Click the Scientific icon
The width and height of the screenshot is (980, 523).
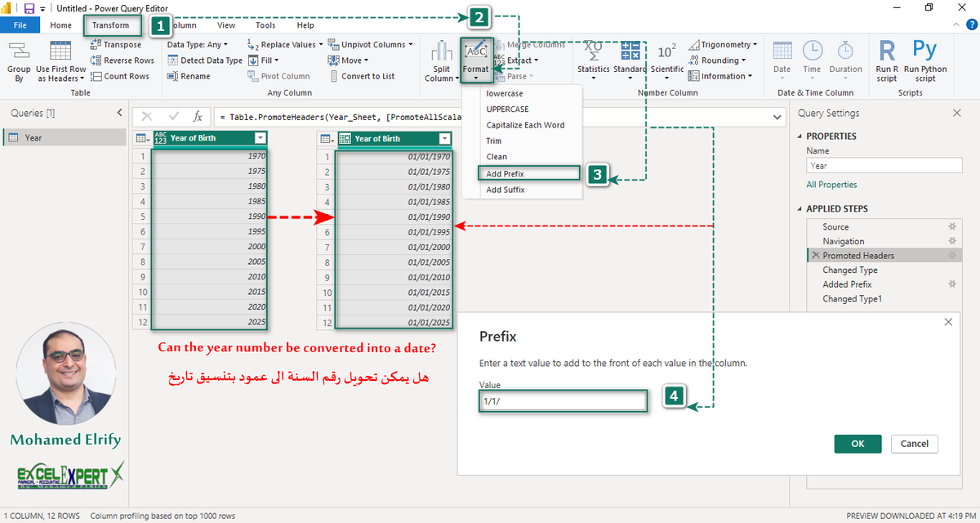pyautogui.click(x=666, y=51)
